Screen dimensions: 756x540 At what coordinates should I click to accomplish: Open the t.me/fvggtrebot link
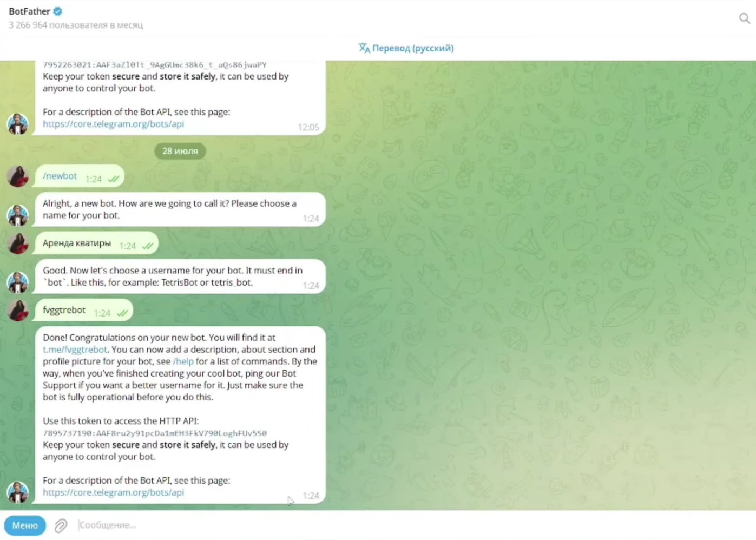[75, 350]
